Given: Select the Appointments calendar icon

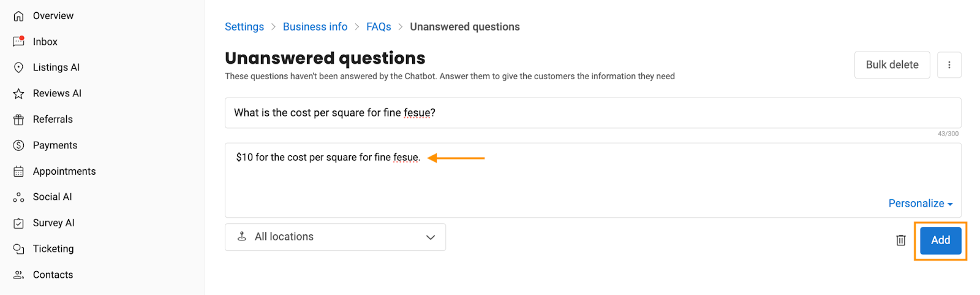Looking at the screenshot, I should 19,171.
